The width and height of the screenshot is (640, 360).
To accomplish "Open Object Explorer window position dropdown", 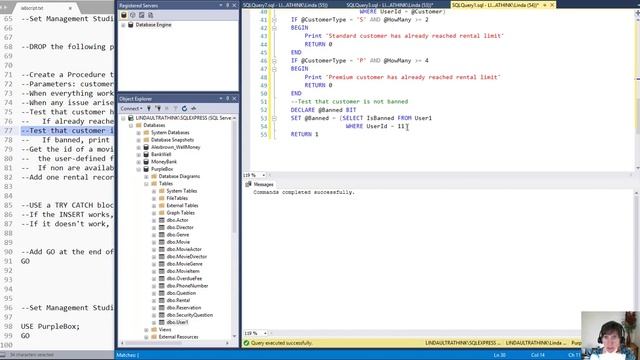I will (x=221, y=98).
